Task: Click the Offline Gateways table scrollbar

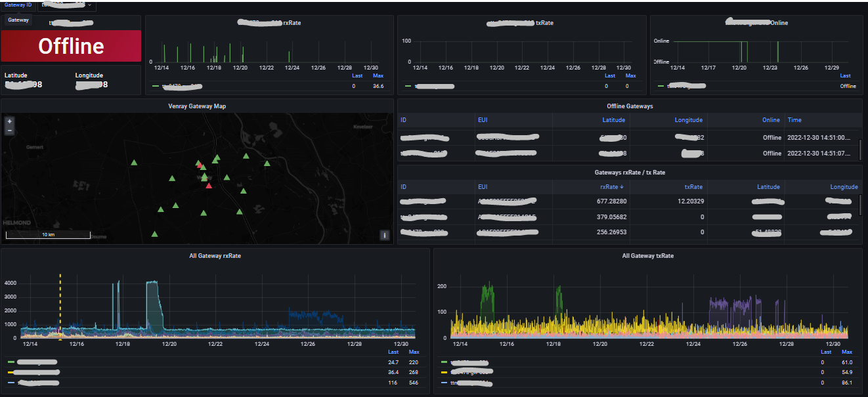Action: (860, 149)
